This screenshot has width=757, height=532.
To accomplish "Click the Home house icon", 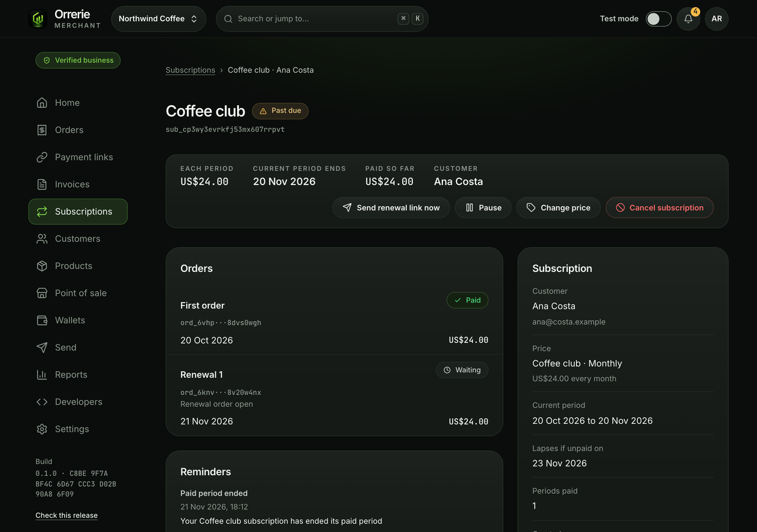I will coord(42,103).
